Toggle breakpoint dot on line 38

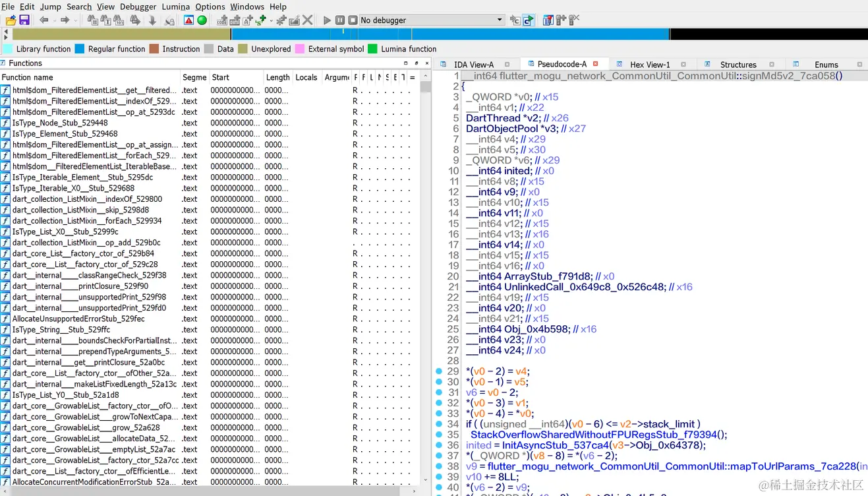tap(439, 466)
